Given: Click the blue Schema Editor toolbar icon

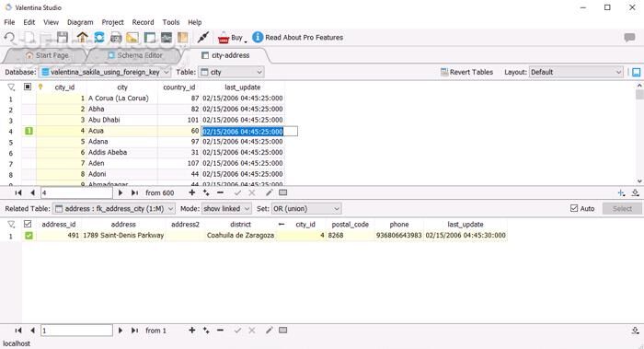Looking at the screenshot, I should tap(99, 38).
